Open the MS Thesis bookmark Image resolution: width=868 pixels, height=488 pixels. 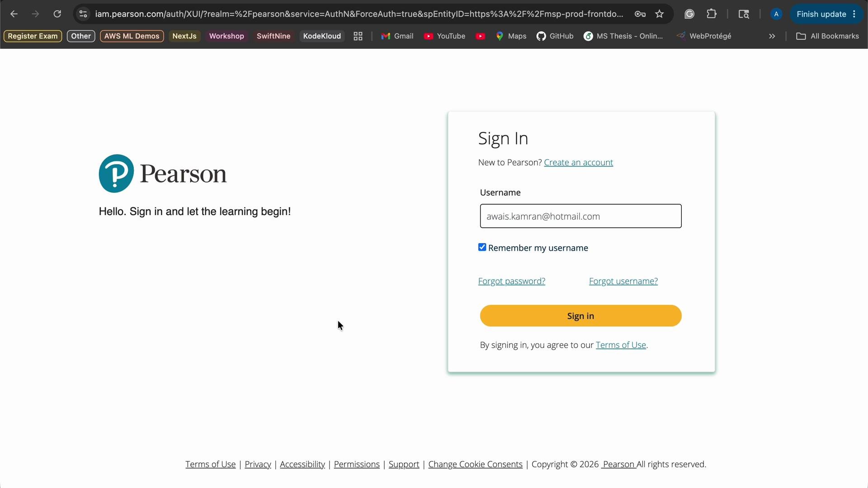[623, 36]
